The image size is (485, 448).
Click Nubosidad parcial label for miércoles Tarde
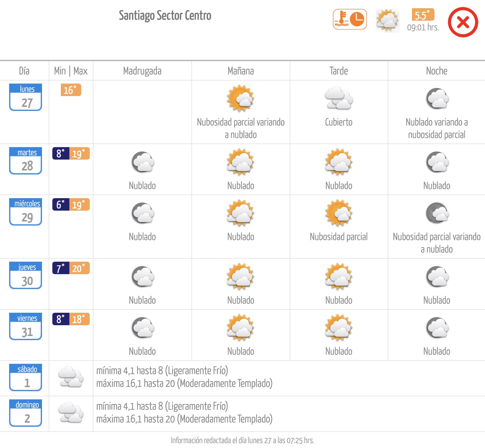point(339,237)
